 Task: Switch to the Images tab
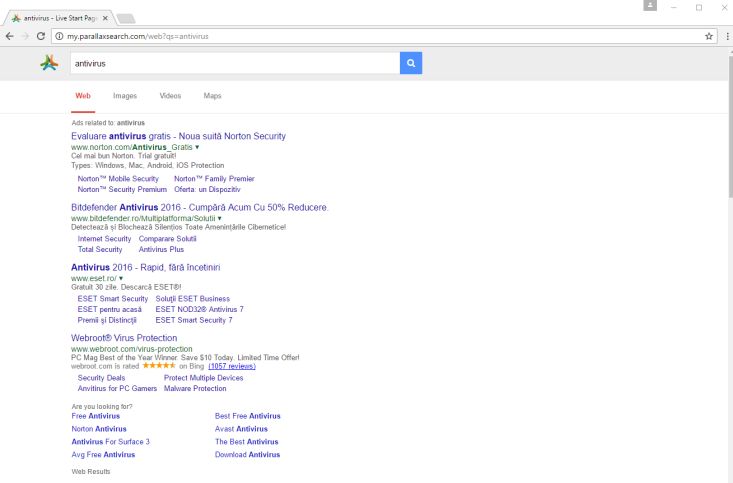125,96
